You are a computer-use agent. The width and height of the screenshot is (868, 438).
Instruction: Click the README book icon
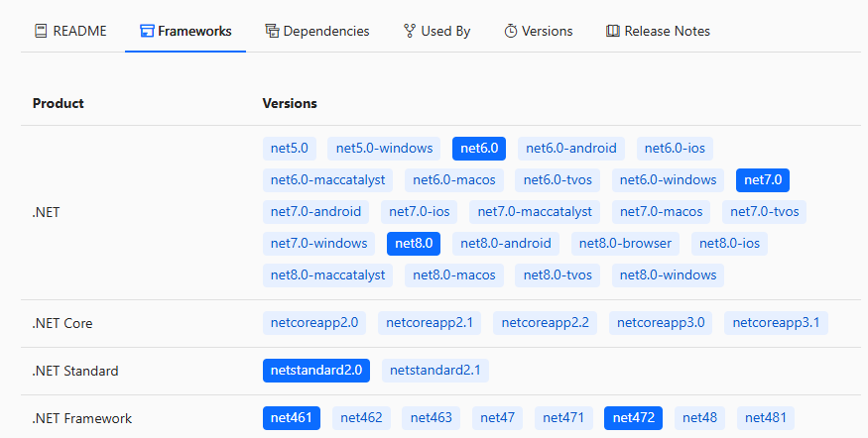tap(41, 31)
